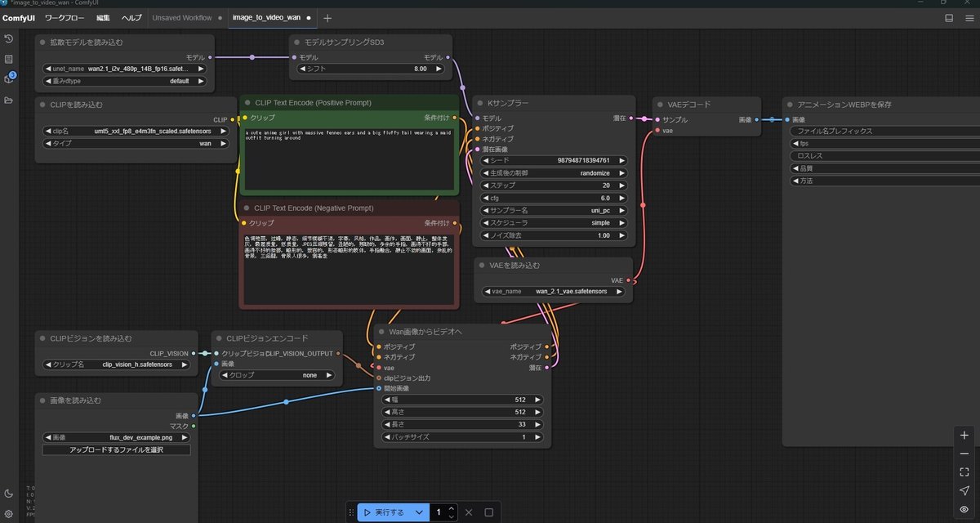Click the 実行する run button
This screenshot has height=523, width=980.
pos(384,512)
